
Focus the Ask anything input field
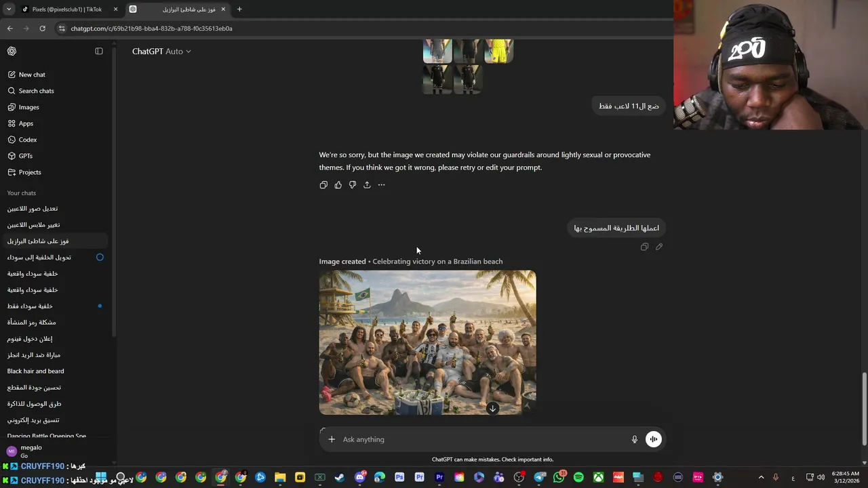pos(481,439)
